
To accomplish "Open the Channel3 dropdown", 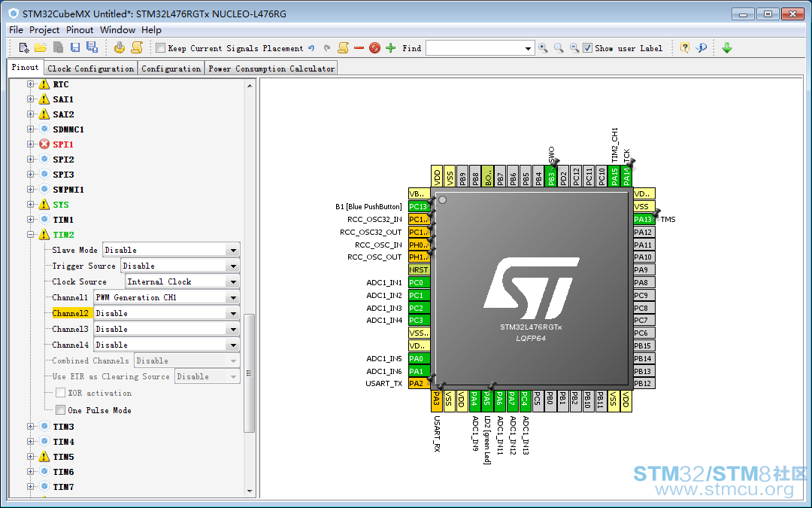I will coord(233,329).
